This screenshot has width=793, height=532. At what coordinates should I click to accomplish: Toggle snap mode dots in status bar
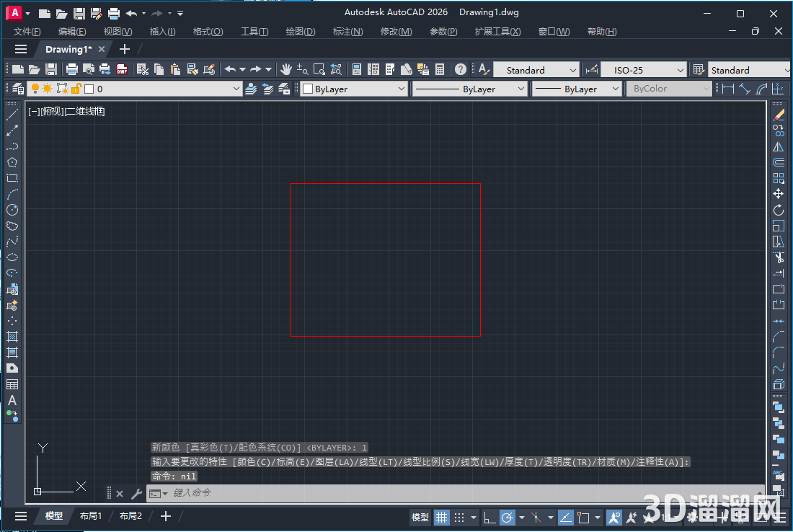point(458,518)
